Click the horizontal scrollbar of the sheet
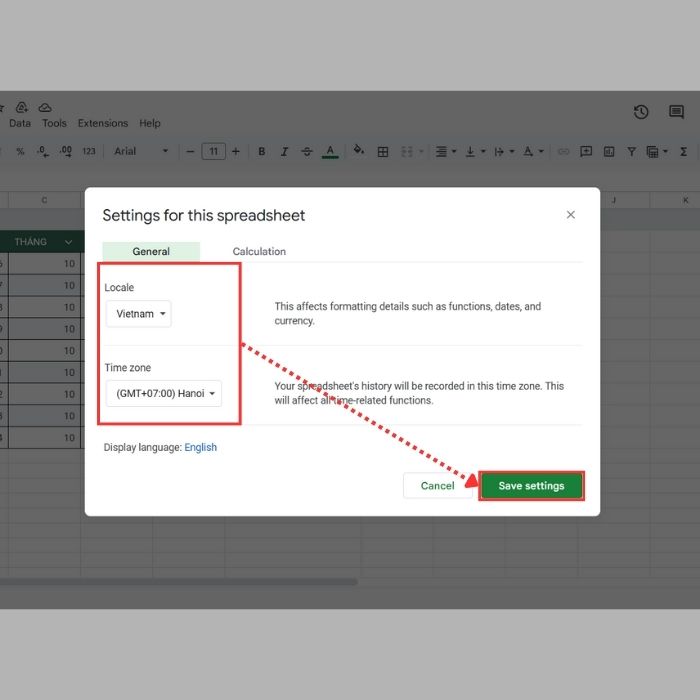Image resolution: width=700 pixels, height=700 pixels. (x=179, y=582)
